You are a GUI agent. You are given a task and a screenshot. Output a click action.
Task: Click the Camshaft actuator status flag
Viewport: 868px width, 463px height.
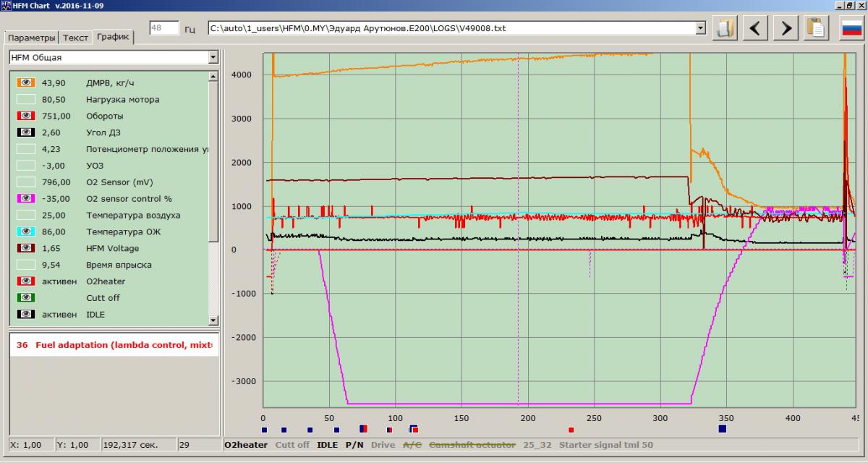click(472, 445)
